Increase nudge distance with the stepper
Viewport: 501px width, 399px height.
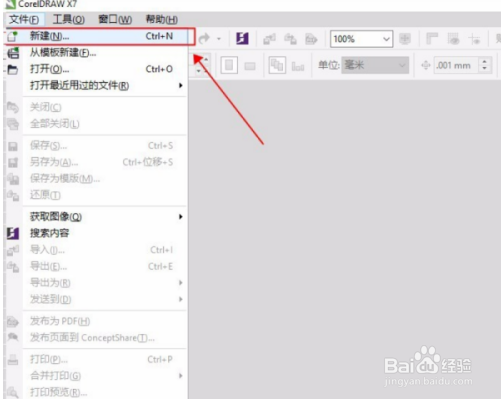point(485,61)
